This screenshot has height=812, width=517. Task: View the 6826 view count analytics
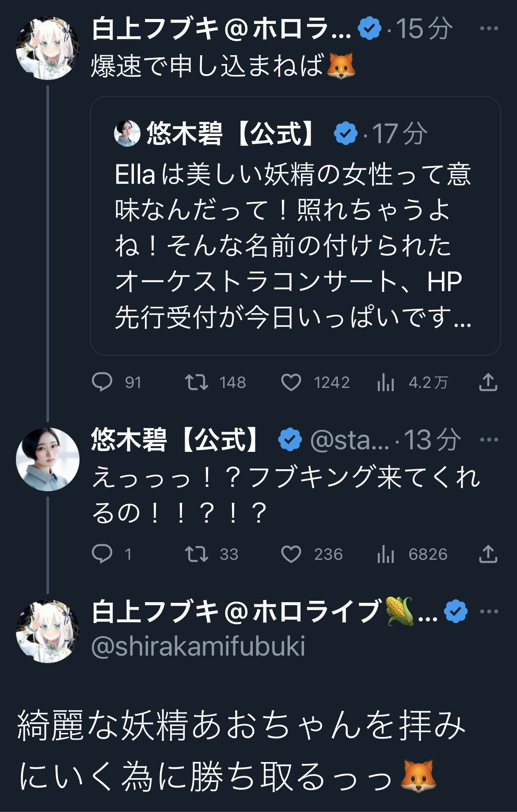coord(386,554)
